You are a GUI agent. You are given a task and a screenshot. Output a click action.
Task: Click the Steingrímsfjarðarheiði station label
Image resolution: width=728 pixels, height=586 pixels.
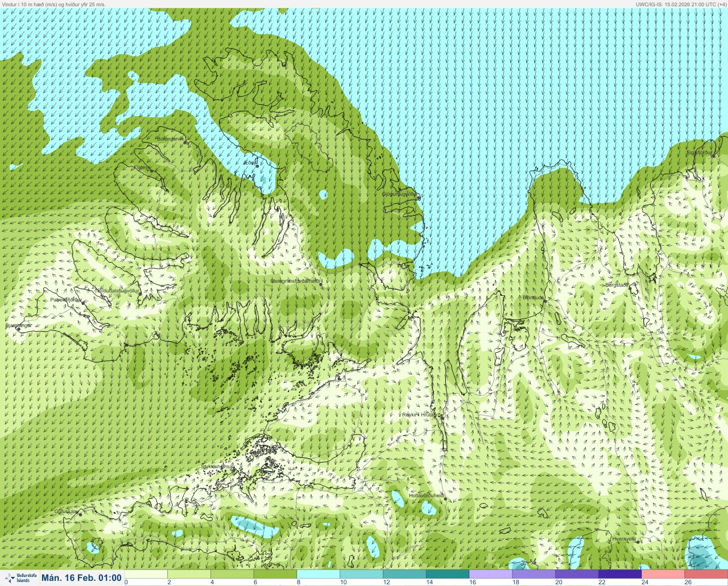click(x=296, y=280)
